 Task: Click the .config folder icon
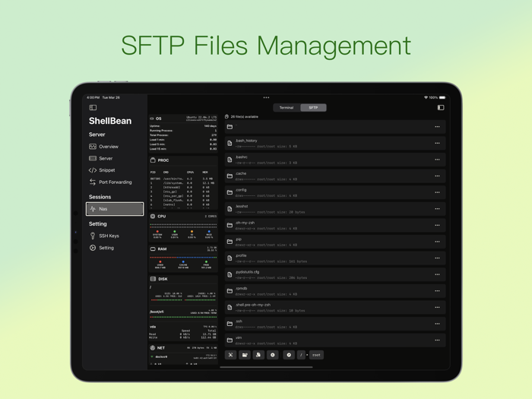[x=230, y=192]
